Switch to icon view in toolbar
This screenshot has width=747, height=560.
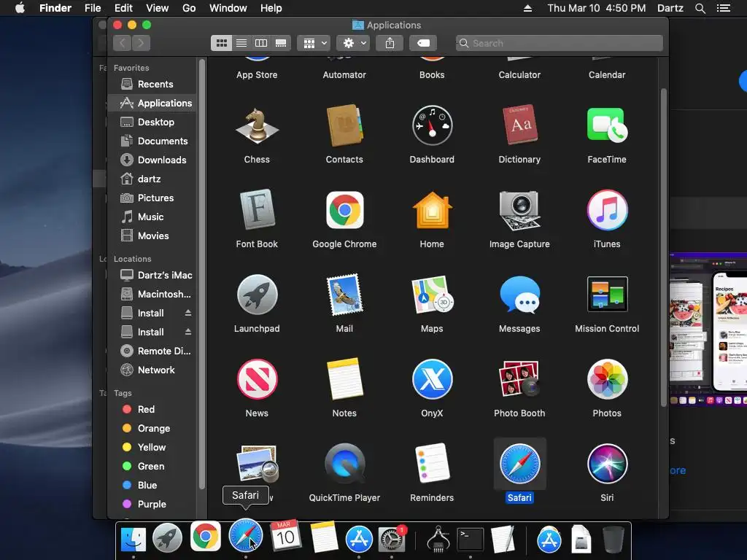(222, 43)
